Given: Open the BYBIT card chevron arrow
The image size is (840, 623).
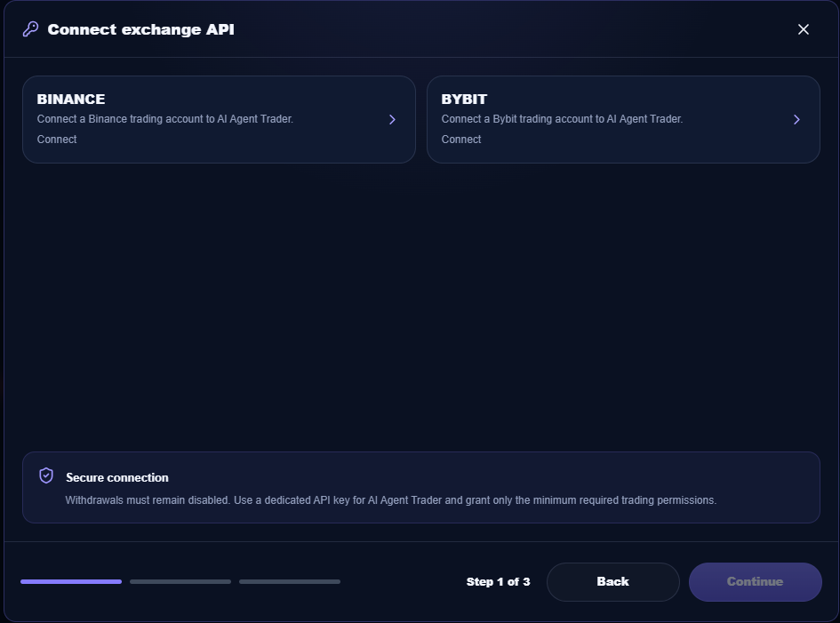Looking at the screenshot, I should coord(796,119).
